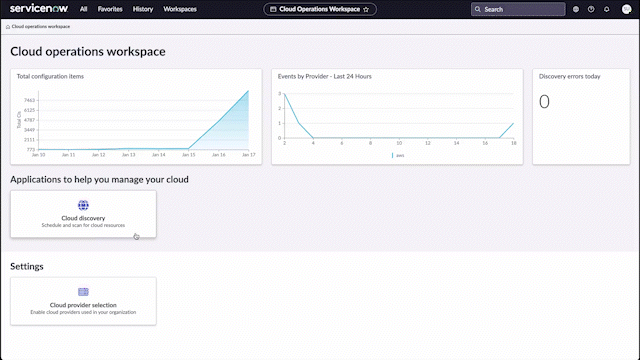Click Schedule and scan for cloud resources text

point(83,225)
